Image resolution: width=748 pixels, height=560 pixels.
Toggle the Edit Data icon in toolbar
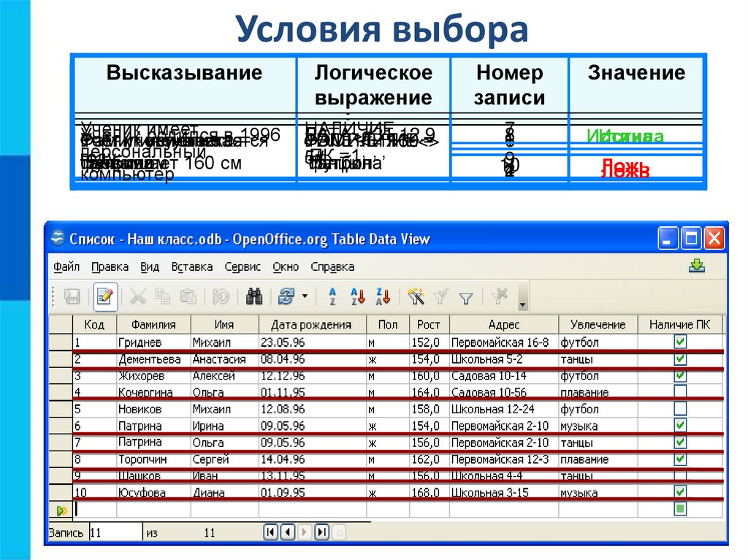[105, 297]
